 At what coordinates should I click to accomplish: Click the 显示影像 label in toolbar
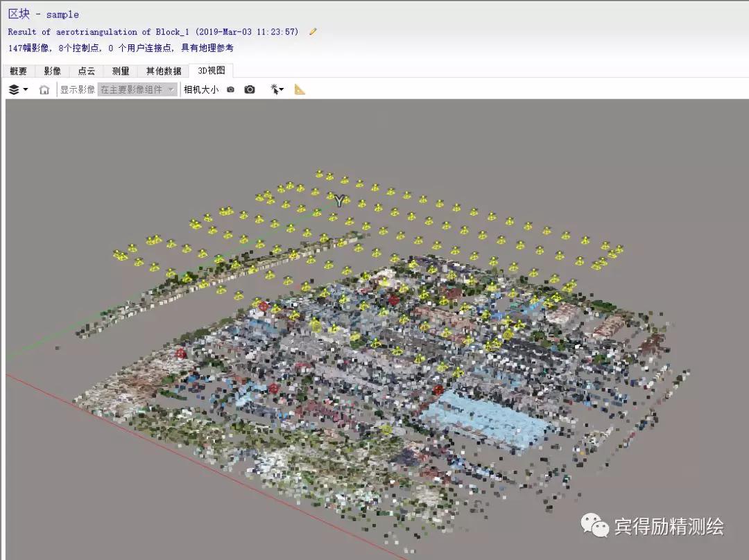pyautogui.click(x=77, y=89)
